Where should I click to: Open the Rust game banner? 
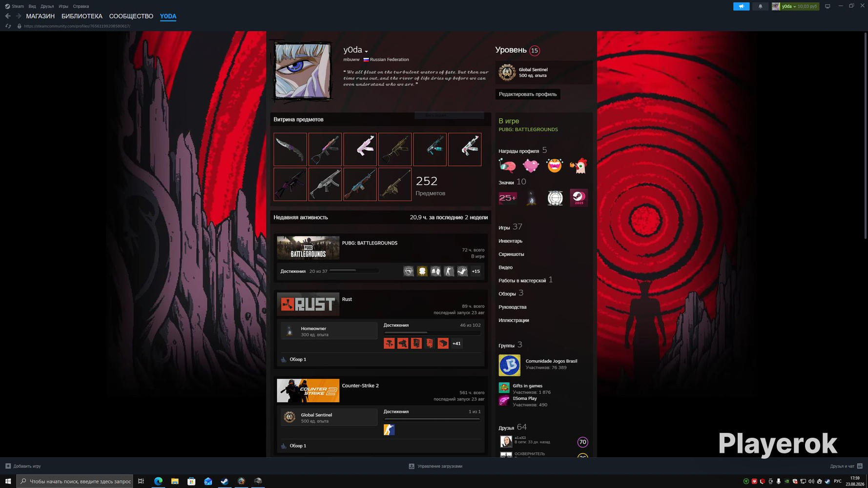308,304
